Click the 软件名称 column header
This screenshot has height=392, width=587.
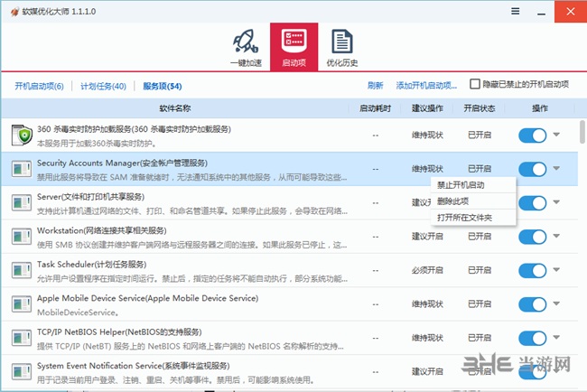coord(175,108)
